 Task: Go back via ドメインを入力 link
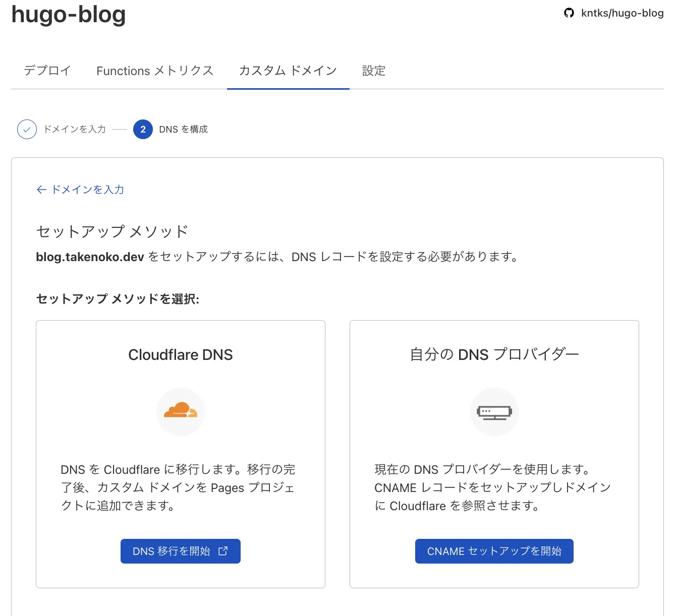click(88, 190)
